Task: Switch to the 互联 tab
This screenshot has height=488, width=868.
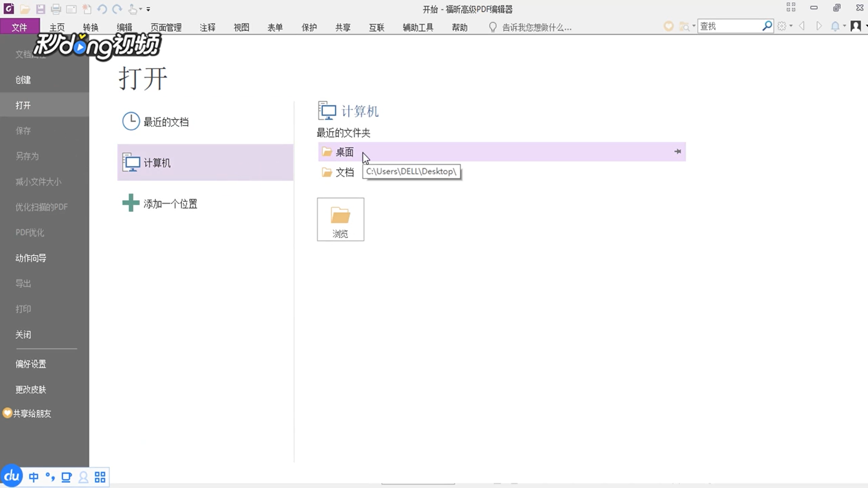Action: pyautogui.click(x=377, y=27)
